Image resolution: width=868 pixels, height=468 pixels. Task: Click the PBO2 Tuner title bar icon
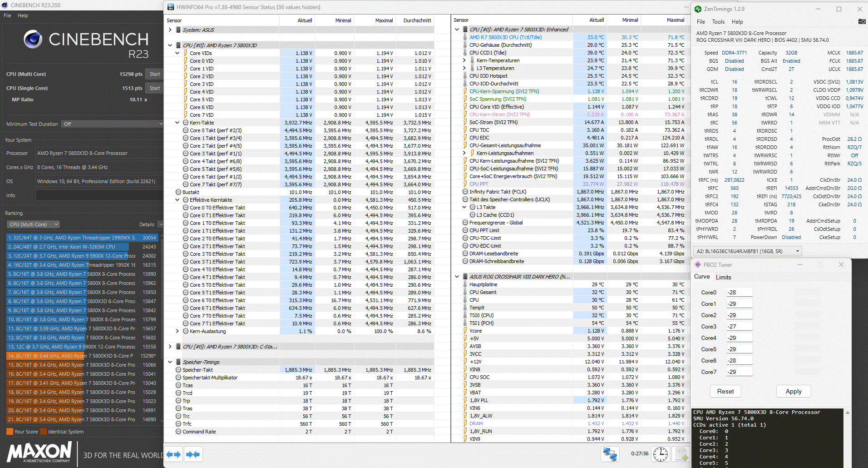pos(698,264)
